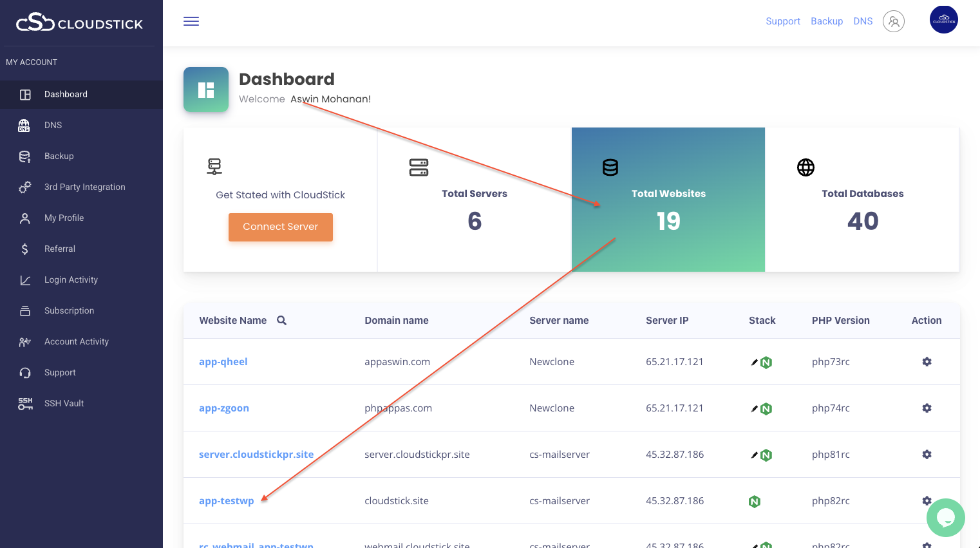
Task: Click the website search icon
Action: [x=281, y=320]
